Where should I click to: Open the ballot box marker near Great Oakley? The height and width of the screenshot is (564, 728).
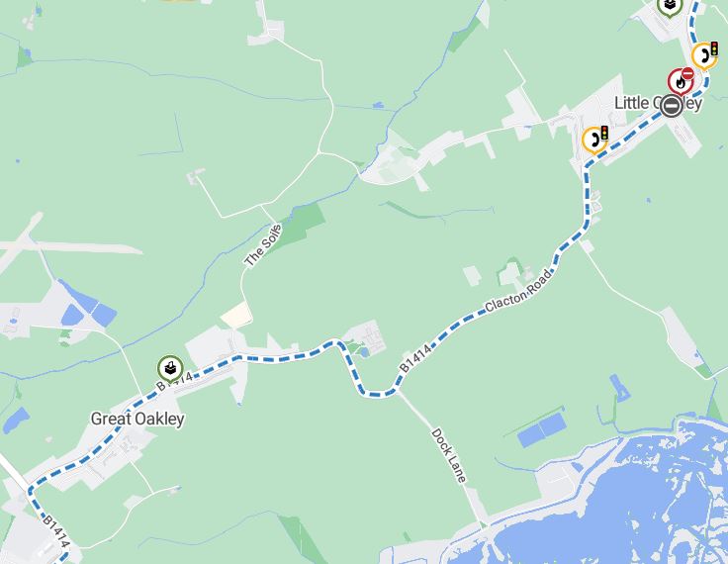coord(170,368)
